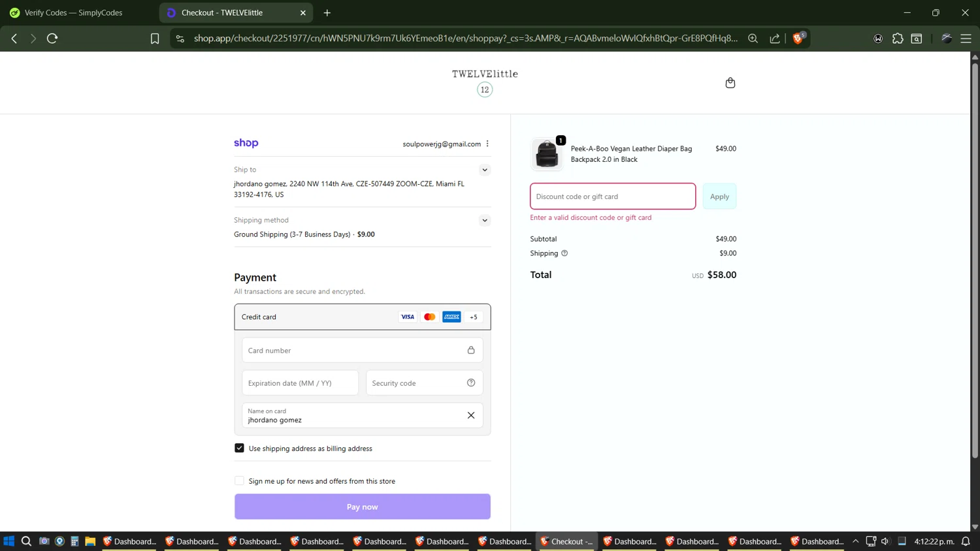
Task: Click the browser URL address bar
Action: [465, 39]
